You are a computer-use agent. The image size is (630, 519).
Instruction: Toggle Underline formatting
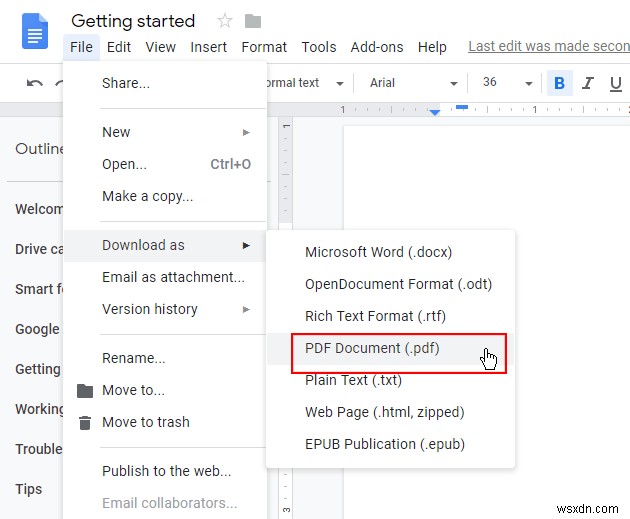[x=616, y=84]
